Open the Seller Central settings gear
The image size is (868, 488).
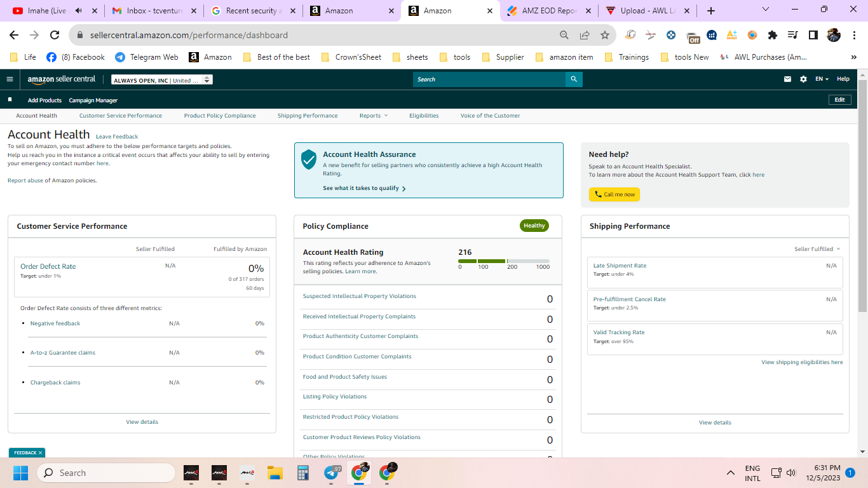[803, 79]
